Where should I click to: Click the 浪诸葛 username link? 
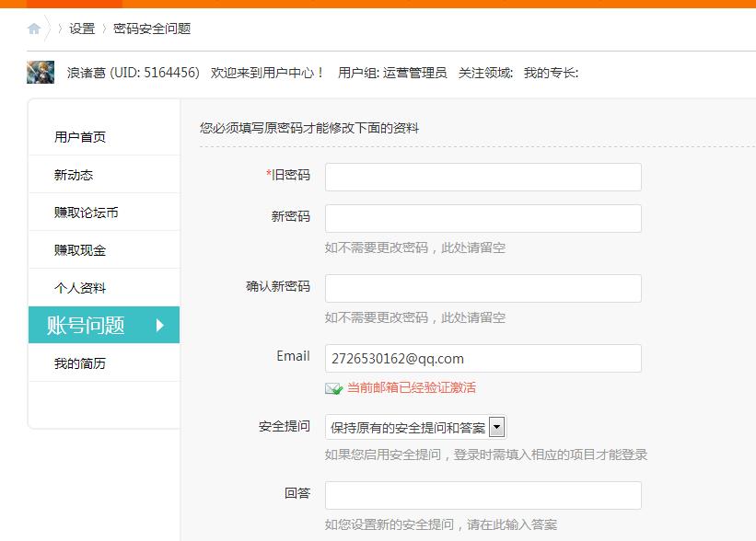[x=87, y=73]
